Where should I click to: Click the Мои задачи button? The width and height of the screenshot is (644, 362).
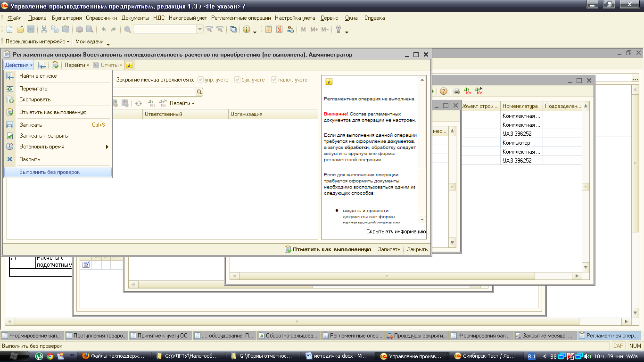click(90, 41)
